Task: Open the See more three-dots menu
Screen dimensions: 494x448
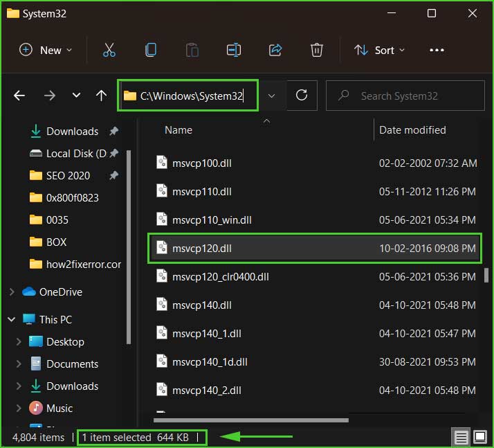Action: (x=437, y=50)
